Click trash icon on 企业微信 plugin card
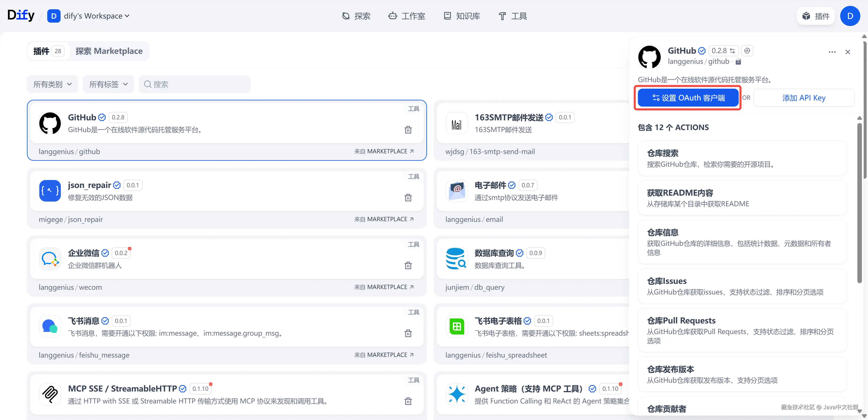The width and height of the screenshot is (868, 420). pyautogui.click(x=408, y=266)
